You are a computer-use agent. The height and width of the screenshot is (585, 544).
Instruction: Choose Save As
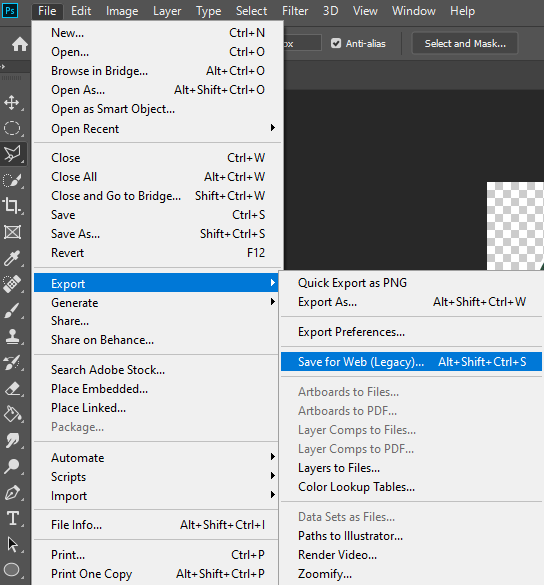(x=157, y=234)
